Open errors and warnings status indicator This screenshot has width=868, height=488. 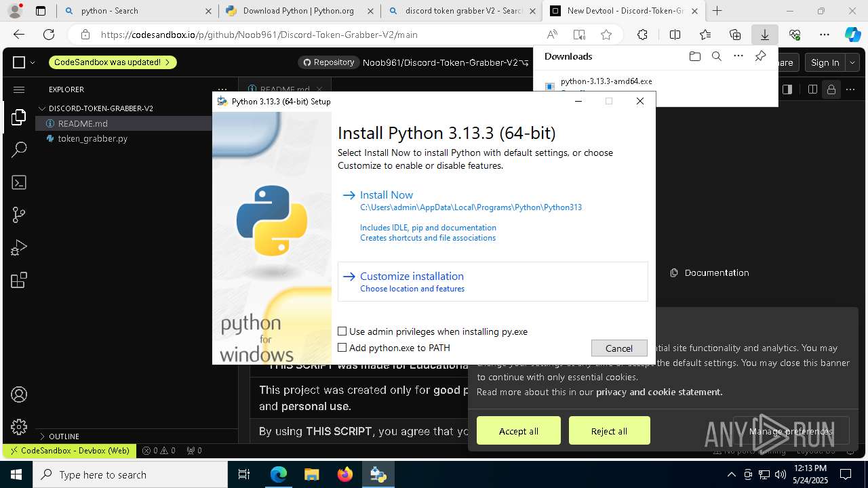tap(159, 450)
